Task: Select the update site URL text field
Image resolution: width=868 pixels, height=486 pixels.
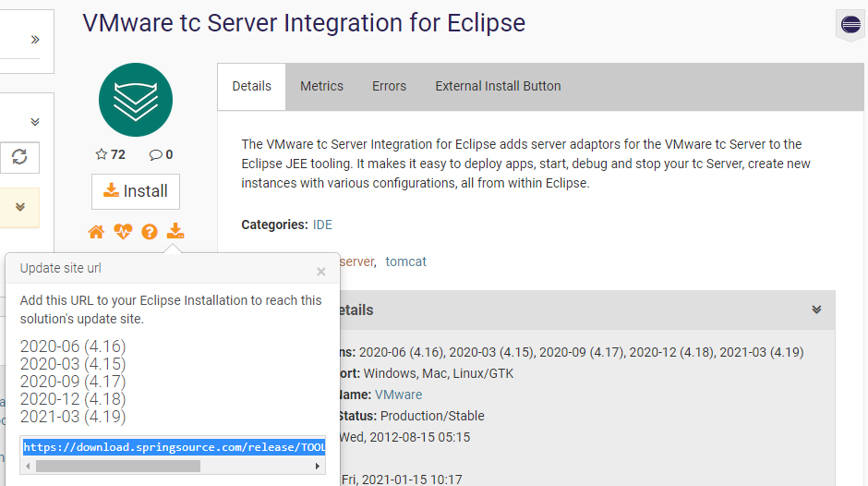Action: pyautogui.click(x=173, y=447)
